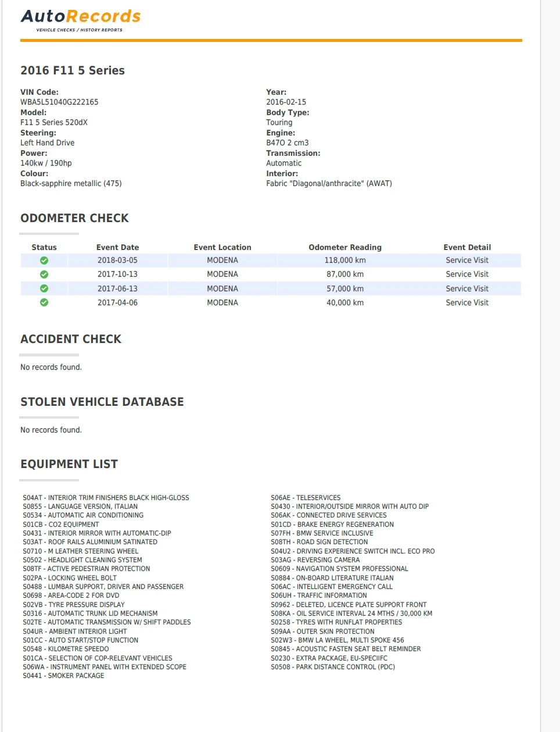Screen dimensions: 560x732
Task: Select the Odometer Reading column header
Action: coord(345,247)
